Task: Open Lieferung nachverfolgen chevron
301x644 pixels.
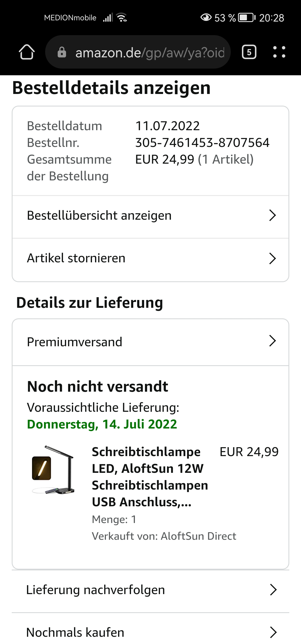Action: click(273, 590)
